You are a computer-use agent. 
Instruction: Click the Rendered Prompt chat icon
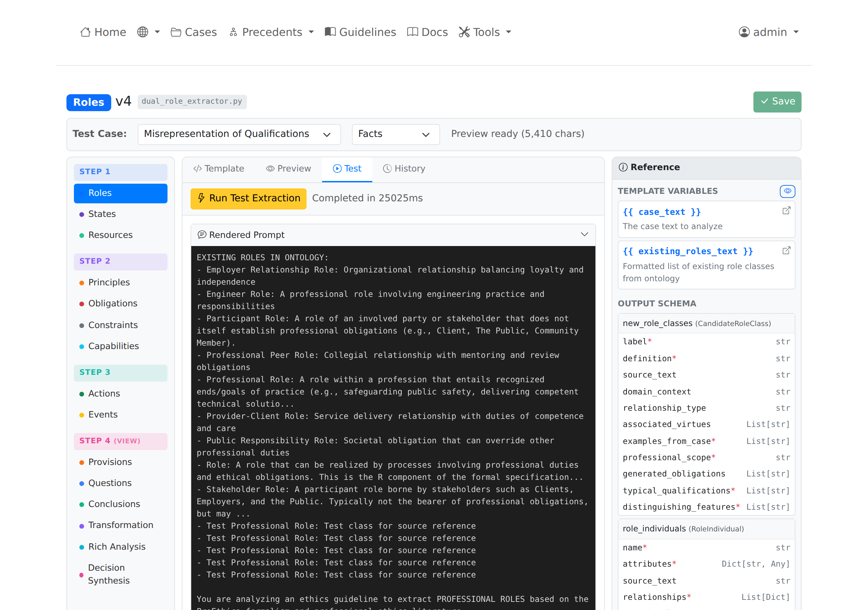coord(202,235)
